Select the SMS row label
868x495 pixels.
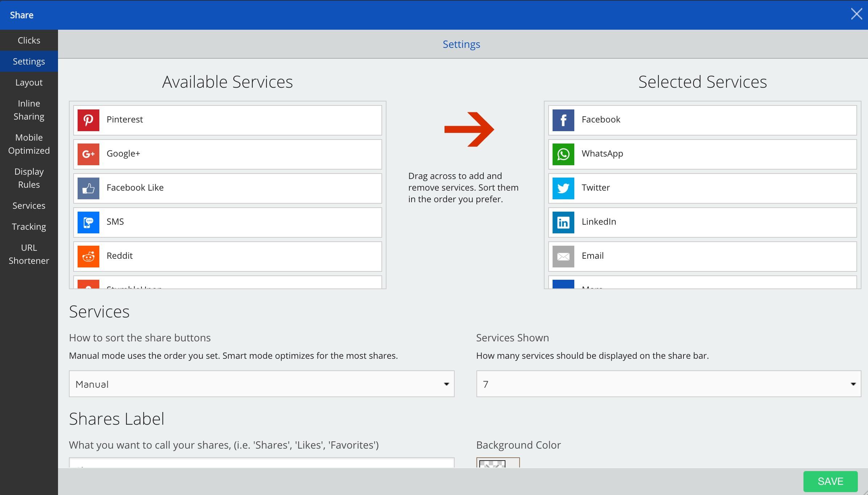pos(115,222)
